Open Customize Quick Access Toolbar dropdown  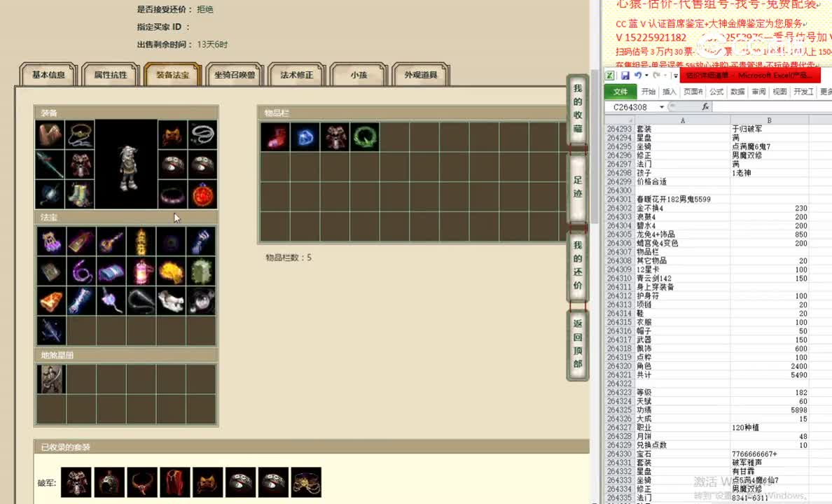(x=675, y=76)
